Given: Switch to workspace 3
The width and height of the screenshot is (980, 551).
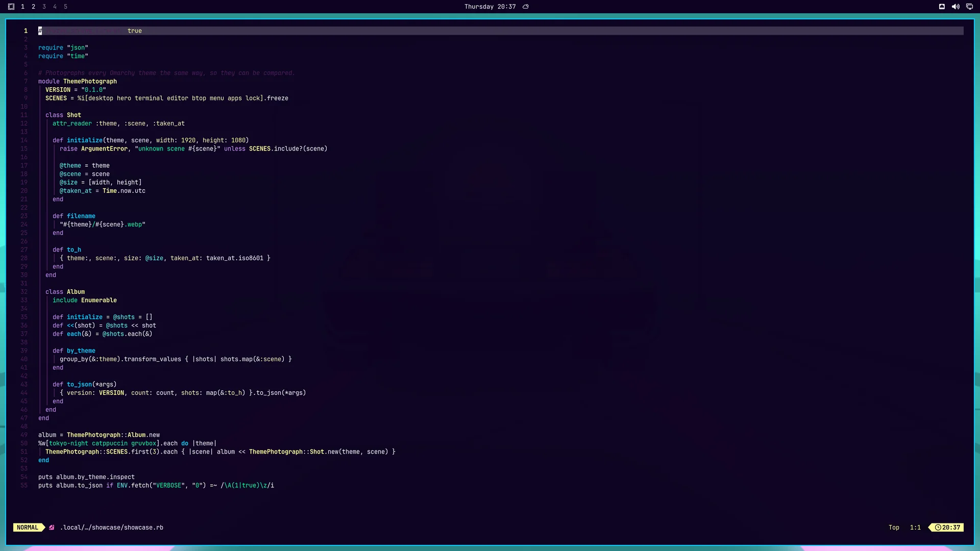Looking at the screenshot, I should coord(44,7).
